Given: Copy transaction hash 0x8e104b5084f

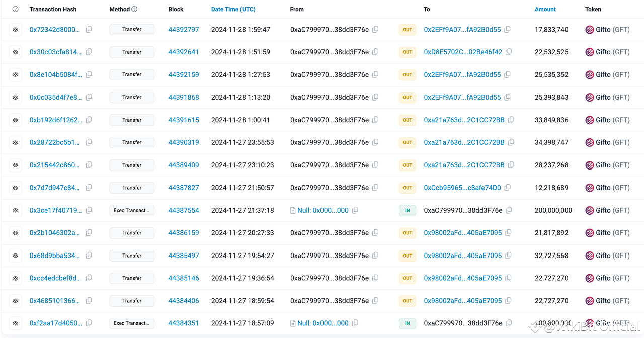Looking at the screenshot, I should (89, 75).
